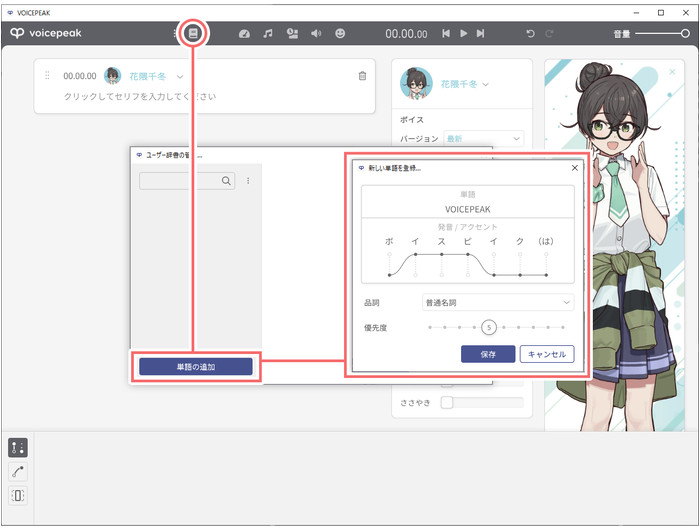Click the voicepeak logo in header
The height and width of the screenshot is (530, 700).
(46, 33)
